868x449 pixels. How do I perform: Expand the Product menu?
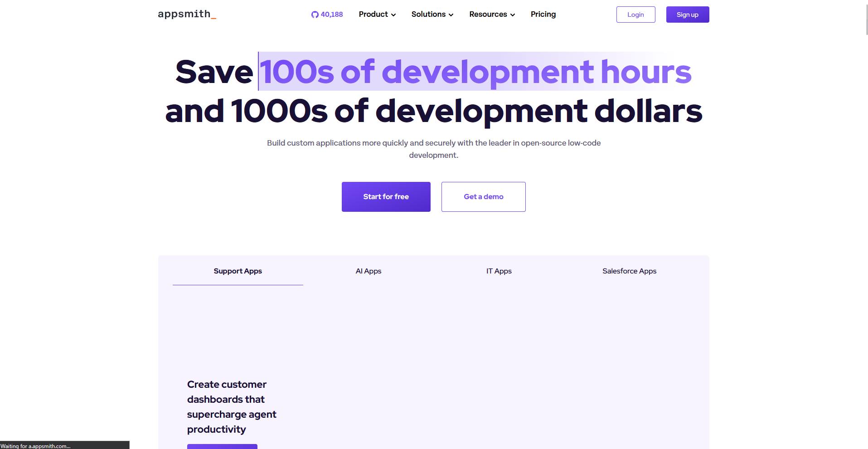[377, 15]
